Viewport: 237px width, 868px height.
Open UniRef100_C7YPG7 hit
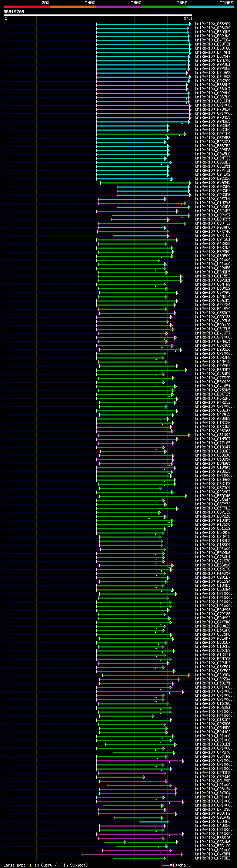click(x=213, y=366)
